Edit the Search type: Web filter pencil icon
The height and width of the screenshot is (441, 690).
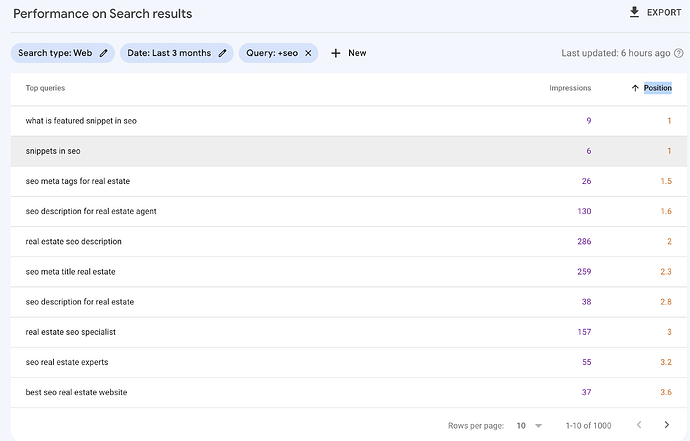(x=104, y=53)
